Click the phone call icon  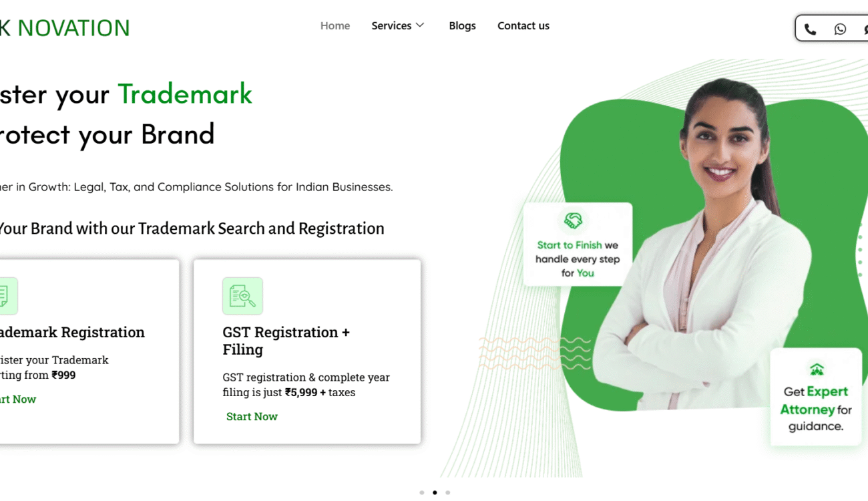click(810, 29)
